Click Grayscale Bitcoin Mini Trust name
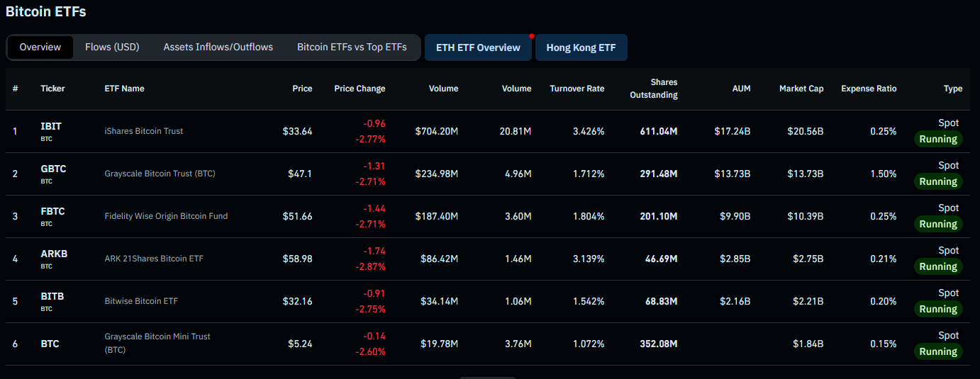980x379 pixels. (157, 343)
